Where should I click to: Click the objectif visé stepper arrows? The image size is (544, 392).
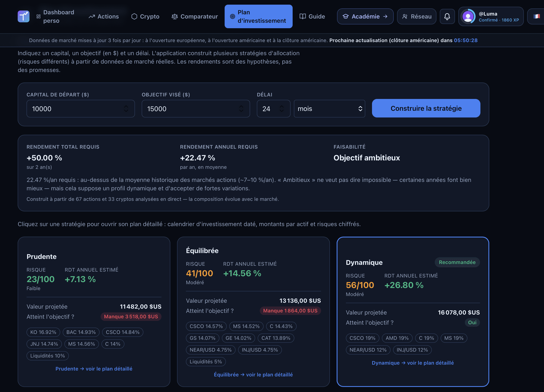pyautogui.click(x=241, y=109)
